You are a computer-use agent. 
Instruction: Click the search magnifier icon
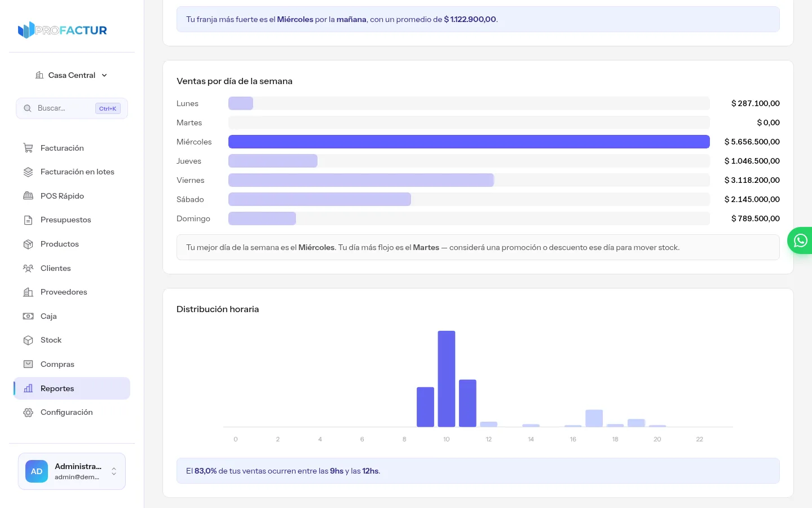(27, 108)
